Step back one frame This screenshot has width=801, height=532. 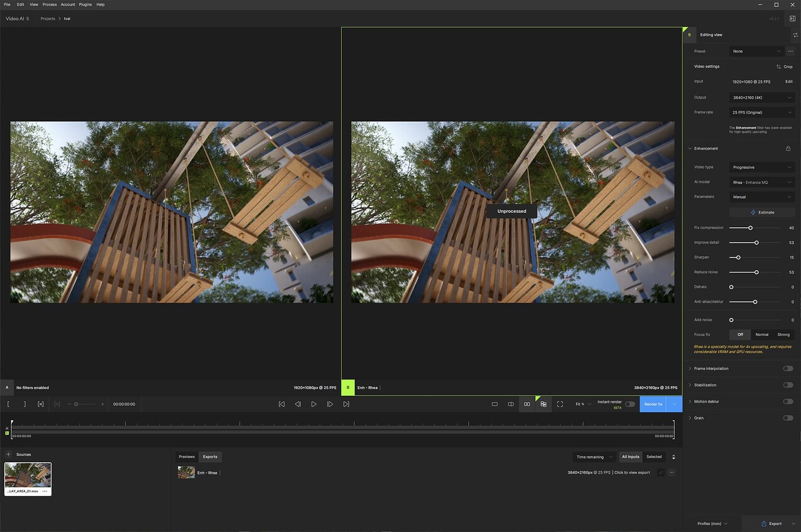(298, 404)
